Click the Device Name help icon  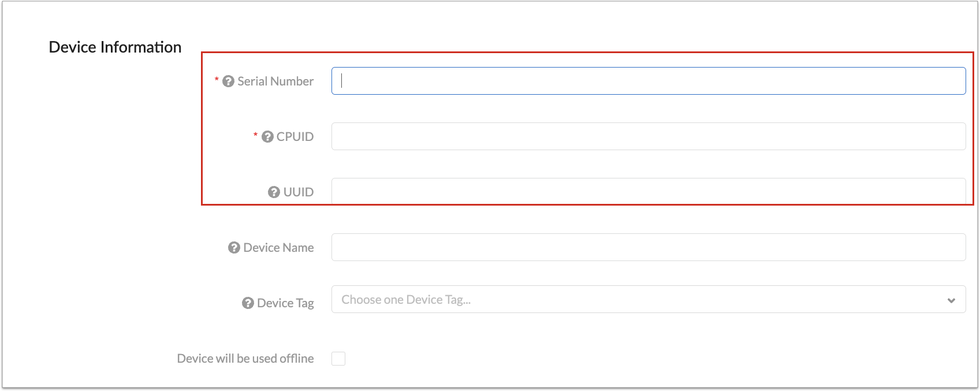point(234,248)
